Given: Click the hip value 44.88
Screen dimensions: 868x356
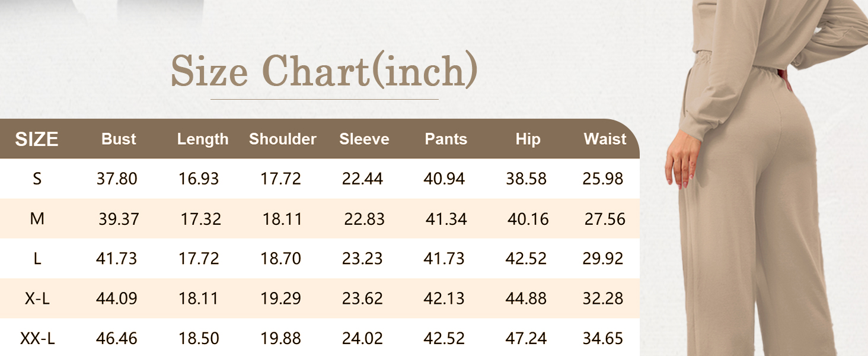Looking at the screenshot, I should pyautogui.click(x=526, y=298).
